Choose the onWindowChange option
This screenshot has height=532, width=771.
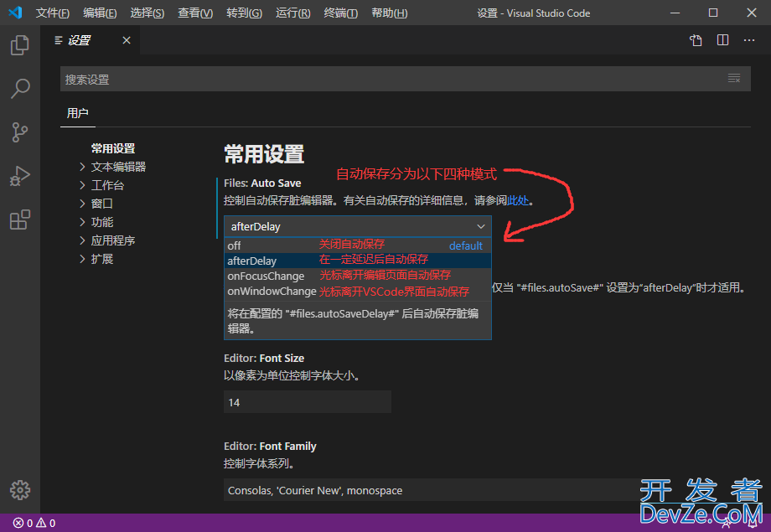pyautogui.click(x=358, y=291)
